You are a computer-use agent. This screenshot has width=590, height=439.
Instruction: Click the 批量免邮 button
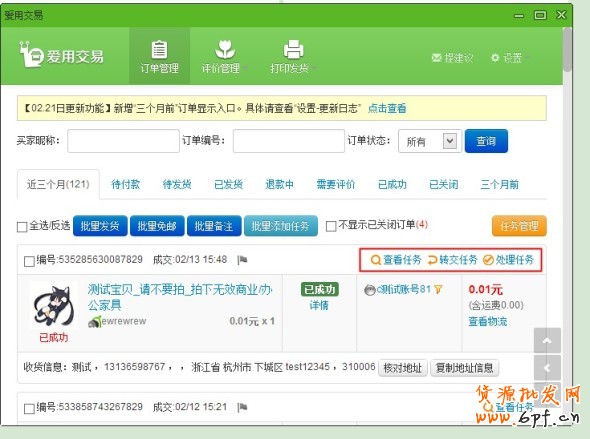[x=157, y=226]
